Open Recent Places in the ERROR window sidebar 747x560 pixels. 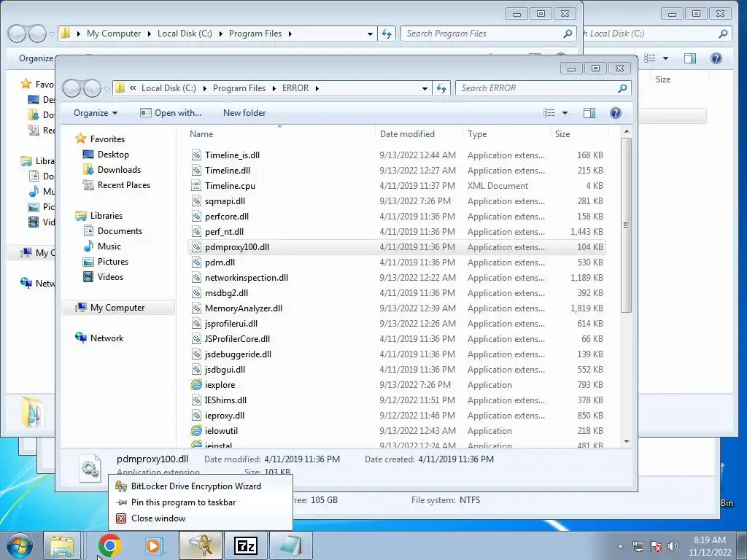(x=124, y=184)
